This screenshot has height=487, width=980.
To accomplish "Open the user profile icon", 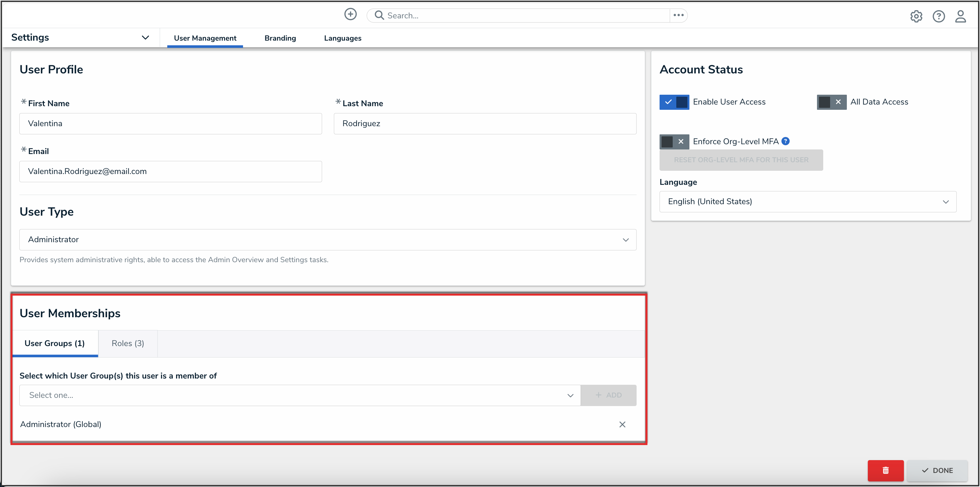I will click(x=961, y=16).
